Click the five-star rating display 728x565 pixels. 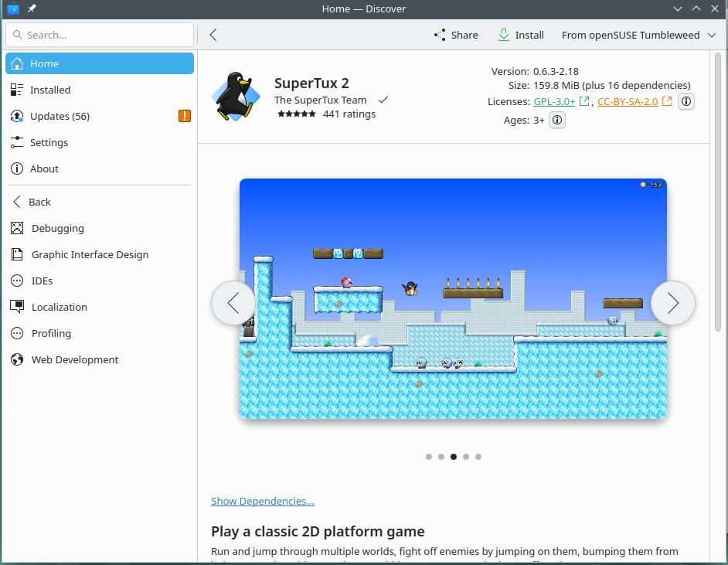(296, 114)
